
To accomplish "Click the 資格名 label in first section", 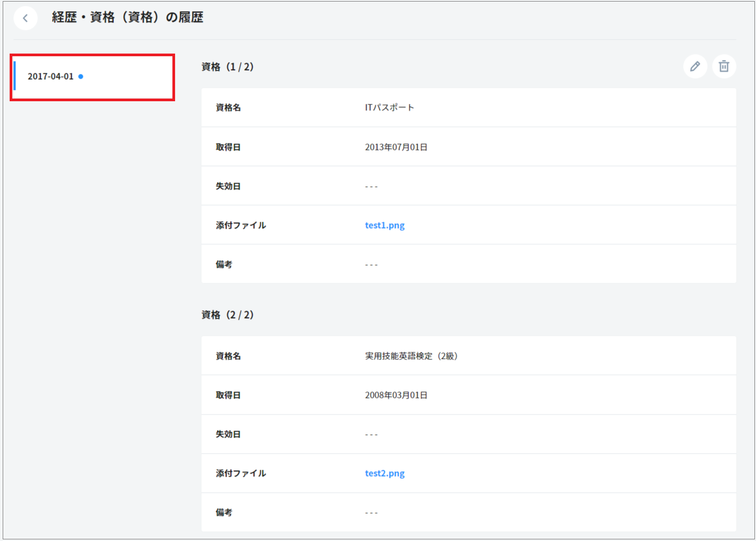I will 228,108.
